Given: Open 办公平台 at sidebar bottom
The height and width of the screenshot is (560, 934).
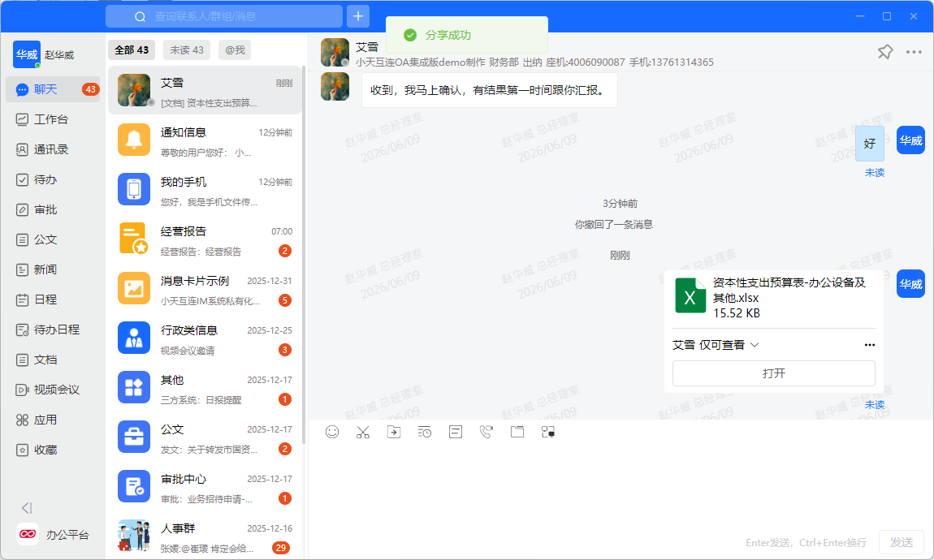Looking at the screenshot, I should tap(53, 534).
